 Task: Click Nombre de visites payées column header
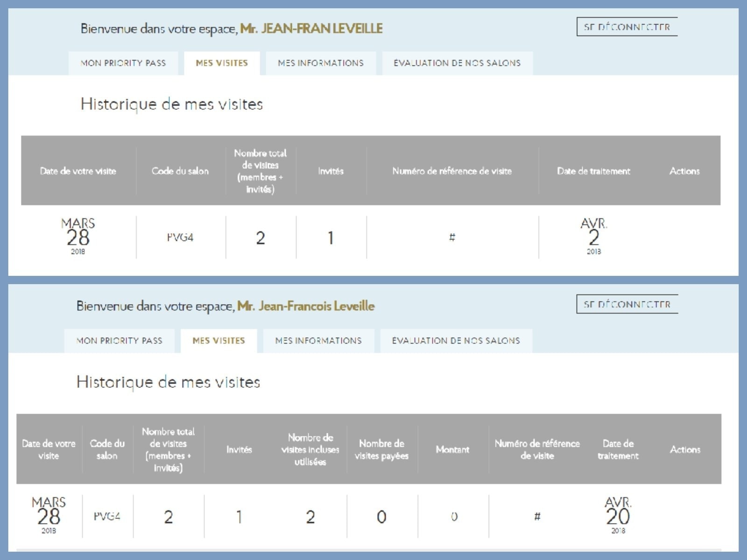tap(381, 449)
